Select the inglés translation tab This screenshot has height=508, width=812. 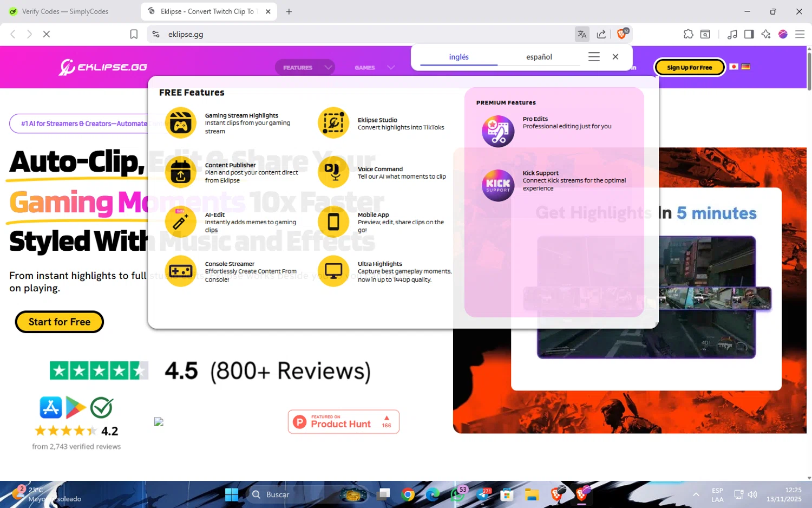459,57
